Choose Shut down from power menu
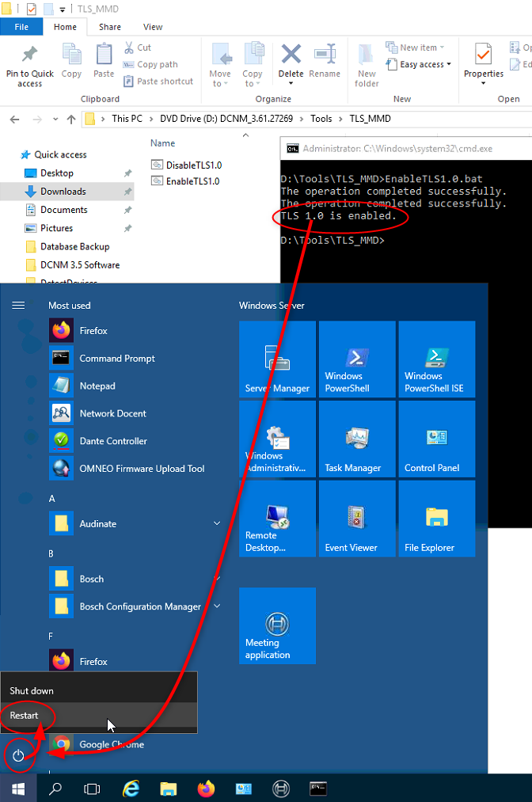This screenshot has height=802, width=532. pyautogui.click(x=99, y=691)
